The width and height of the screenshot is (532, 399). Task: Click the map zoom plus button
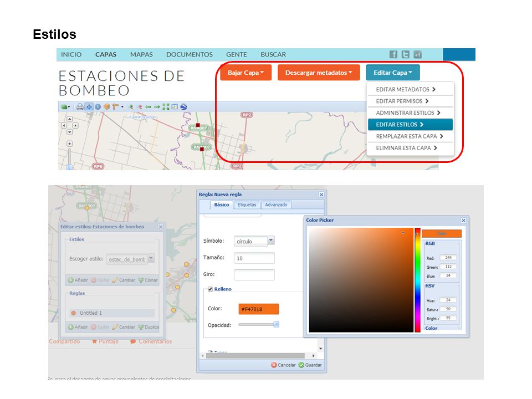70,144
